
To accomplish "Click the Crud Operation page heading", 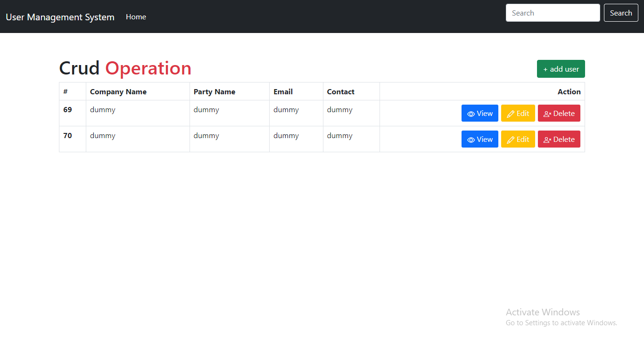I will [125, 68].
